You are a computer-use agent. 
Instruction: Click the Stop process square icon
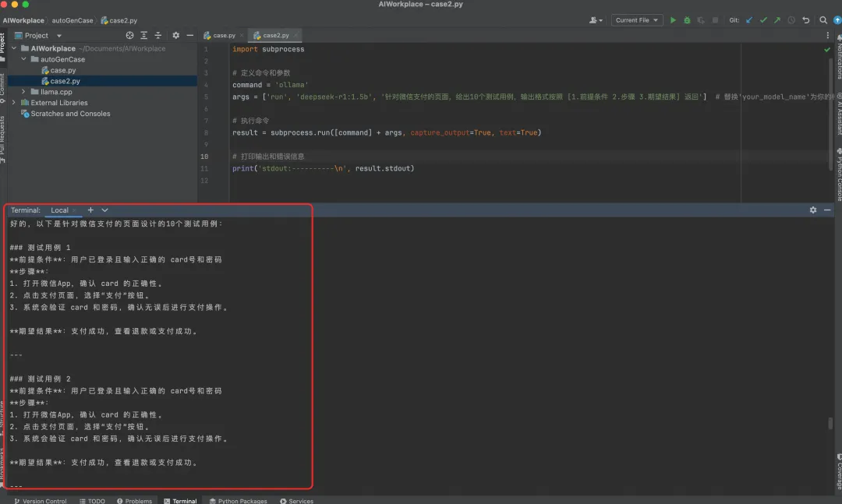(715, 20)
